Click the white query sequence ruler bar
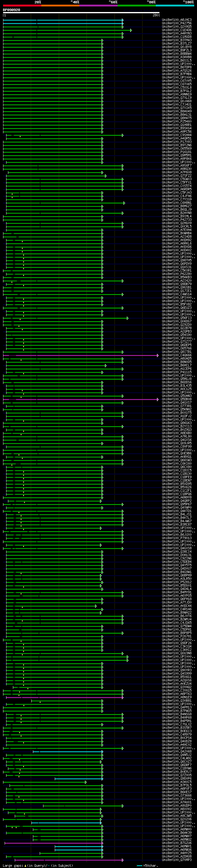 pos(81,13)
